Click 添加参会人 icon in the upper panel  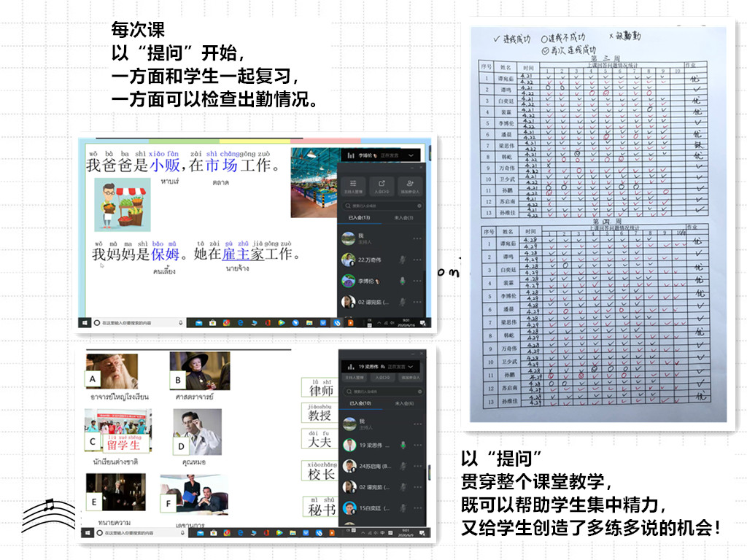[x=410, y=185]
